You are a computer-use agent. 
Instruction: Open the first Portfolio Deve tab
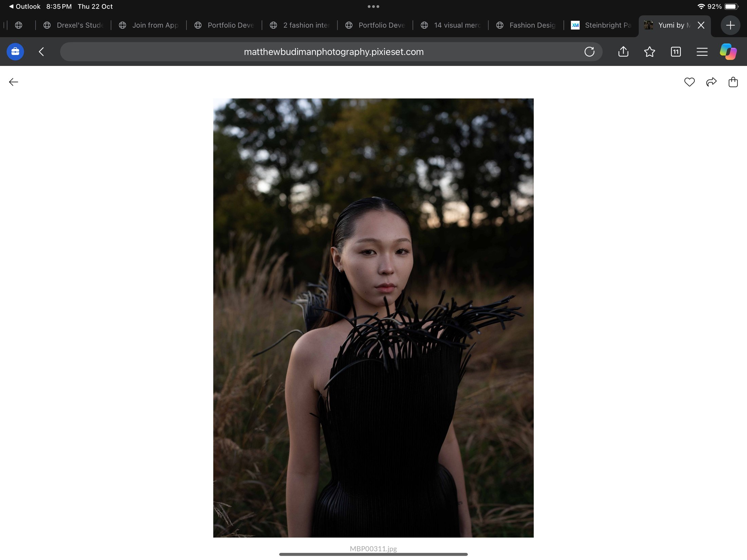pos(224,25)
